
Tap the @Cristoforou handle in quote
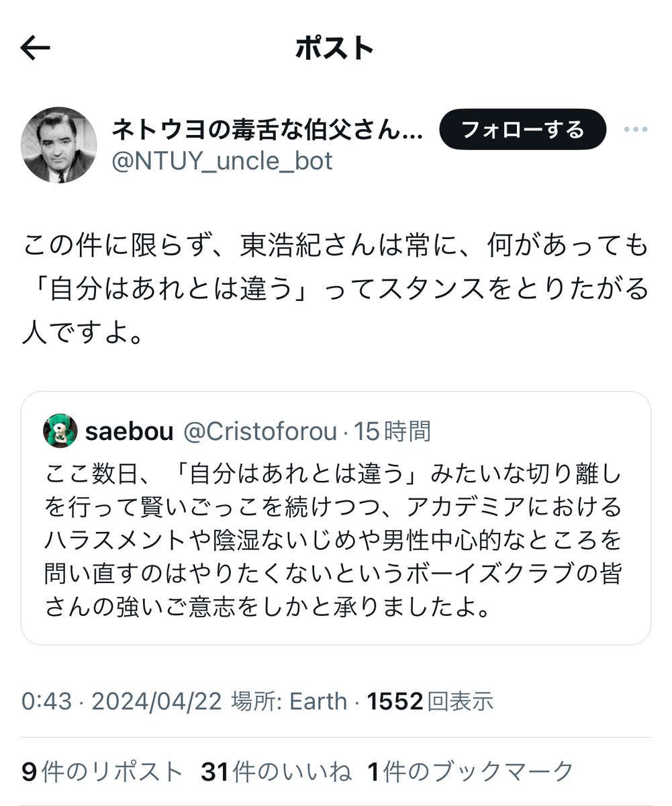pyautogui.click(x=260, y=432)
